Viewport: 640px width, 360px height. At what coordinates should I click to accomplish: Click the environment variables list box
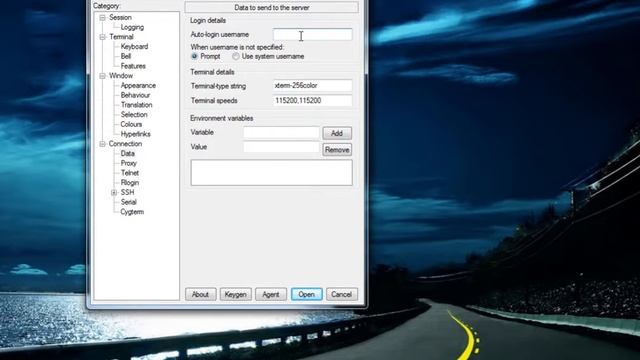[x=271, y=173]
